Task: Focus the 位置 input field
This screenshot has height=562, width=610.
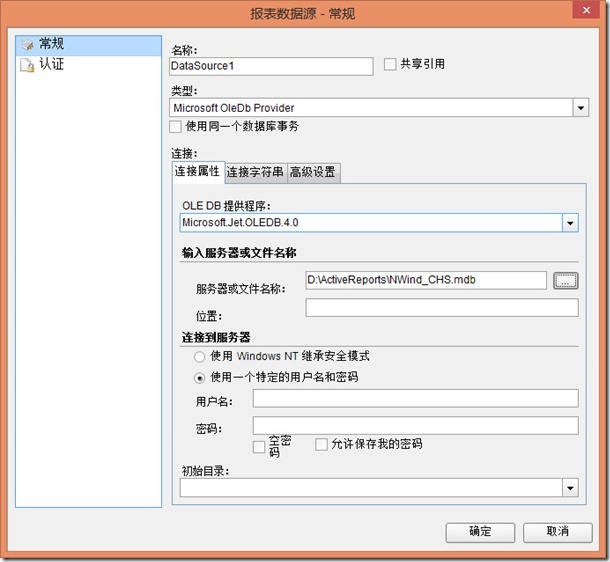Action: pyautogui.click(x=442, y=308)
